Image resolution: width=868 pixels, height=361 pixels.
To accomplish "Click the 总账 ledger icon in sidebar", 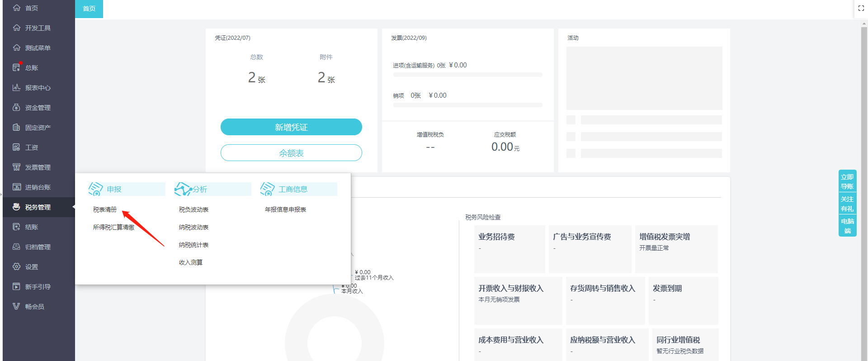I will pyautogui.click(x=16, y=67).
